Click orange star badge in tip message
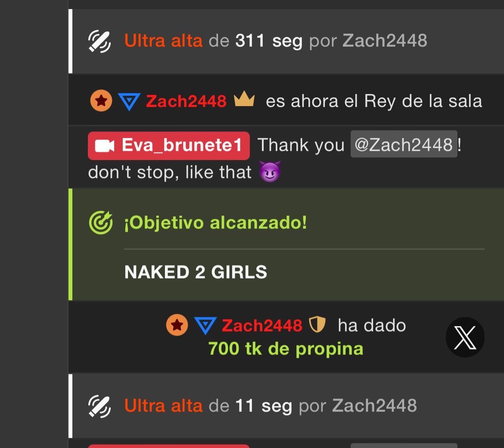 [177, 325]
